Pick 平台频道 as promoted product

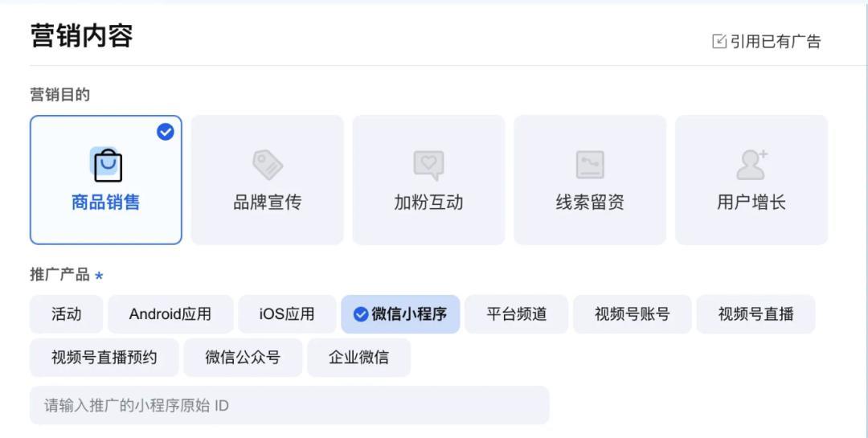(517, 314)
